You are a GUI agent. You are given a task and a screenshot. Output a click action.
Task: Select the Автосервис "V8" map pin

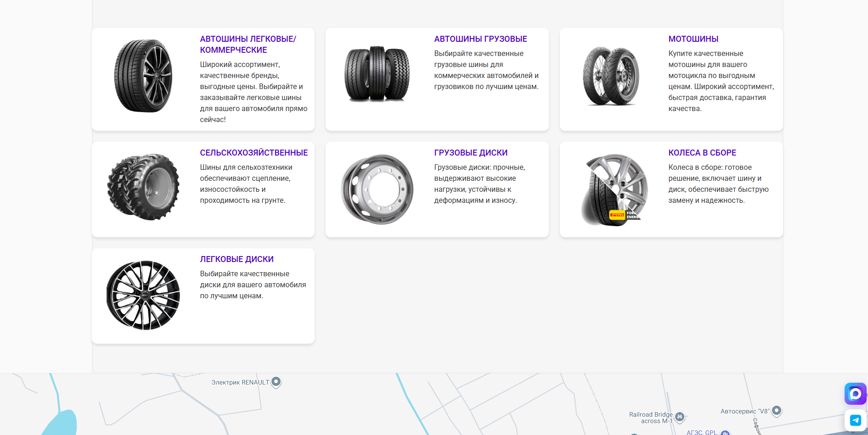tap(777, 411)
